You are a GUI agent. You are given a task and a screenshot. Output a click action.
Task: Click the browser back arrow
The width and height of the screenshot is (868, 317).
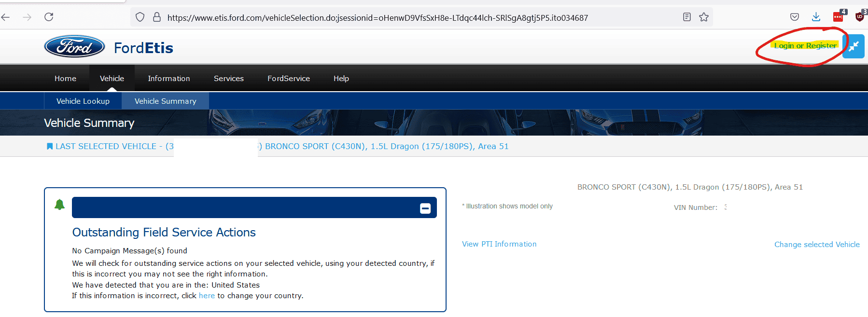point(6,17)
